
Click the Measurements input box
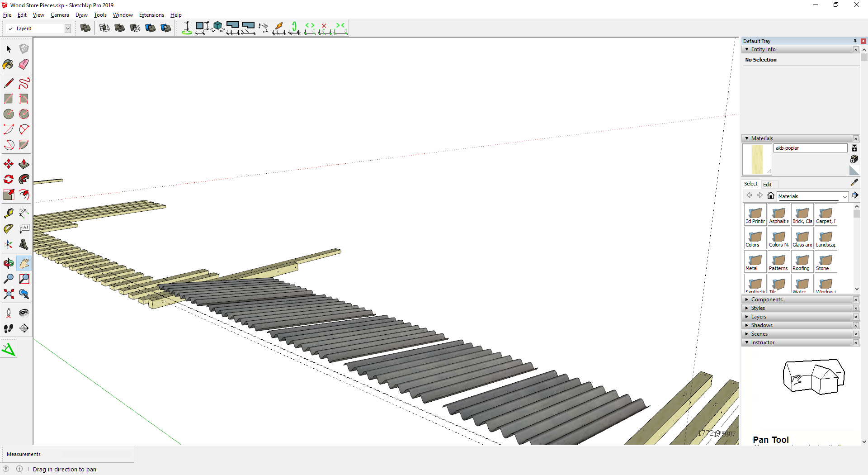pos(98,454)
